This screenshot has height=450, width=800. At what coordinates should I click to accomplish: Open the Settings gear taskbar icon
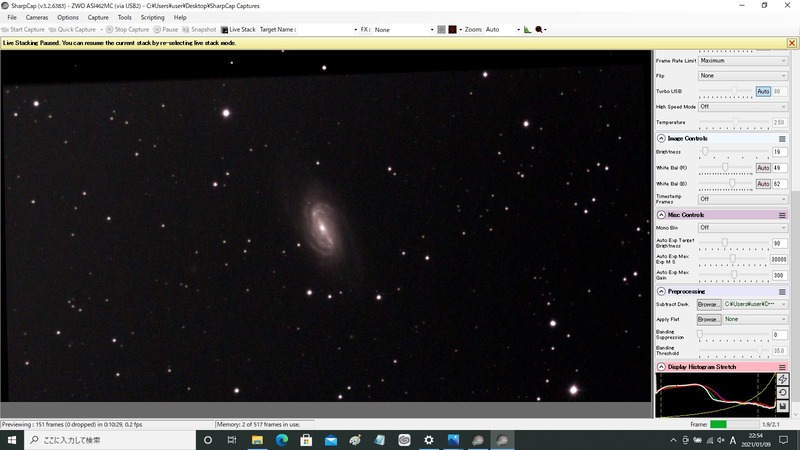click(x=429, y=440)
